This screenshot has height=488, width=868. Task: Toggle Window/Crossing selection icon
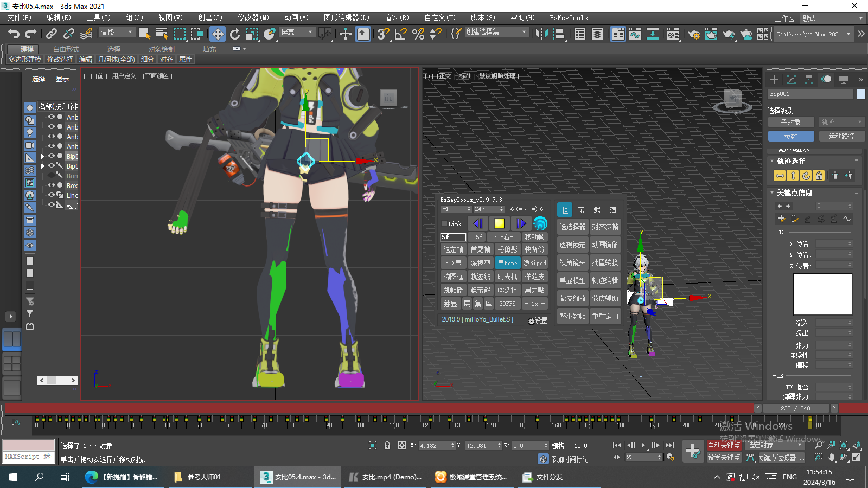click(196, 34)
